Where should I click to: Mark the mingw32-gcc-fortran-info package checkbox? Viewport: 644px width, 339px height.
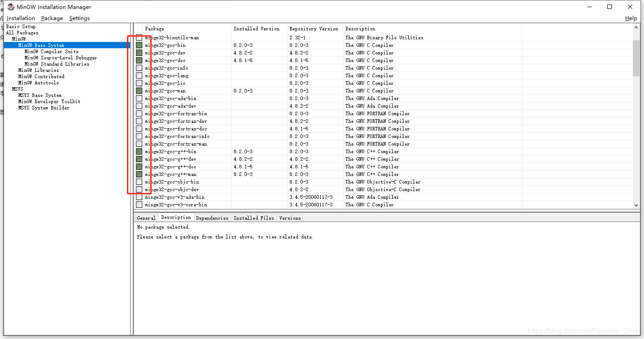point(139,136)
